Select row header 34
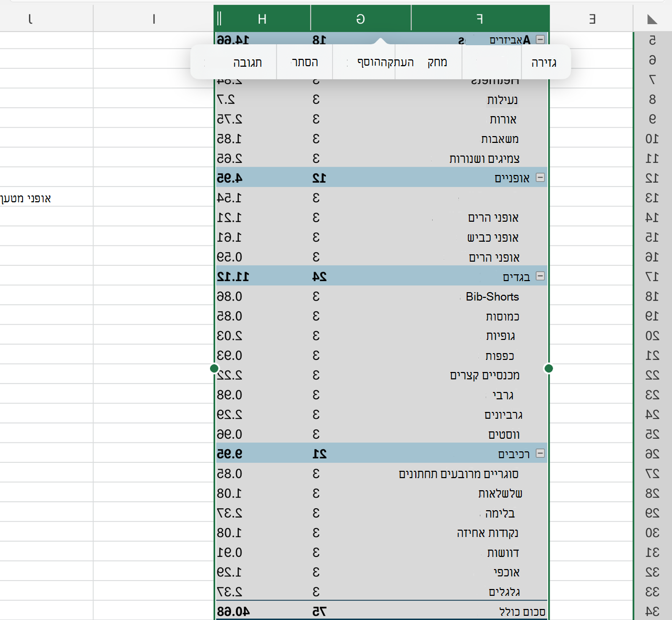The width and height of the screenshot is (672, 620). click(x=652, y=611)
